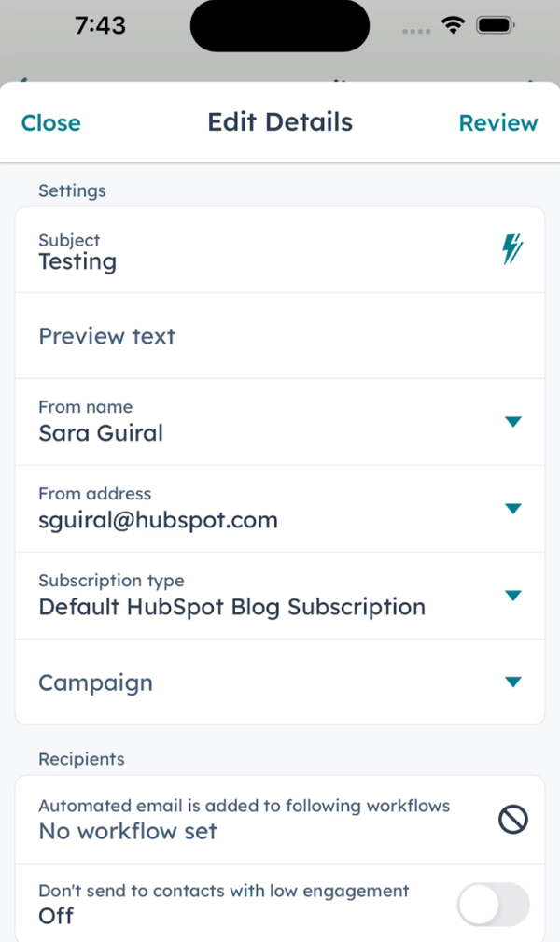The height and width of the screenshot is (942, 560).
Task: Tap the Campaign row label
Action: [x=95, y=683]
